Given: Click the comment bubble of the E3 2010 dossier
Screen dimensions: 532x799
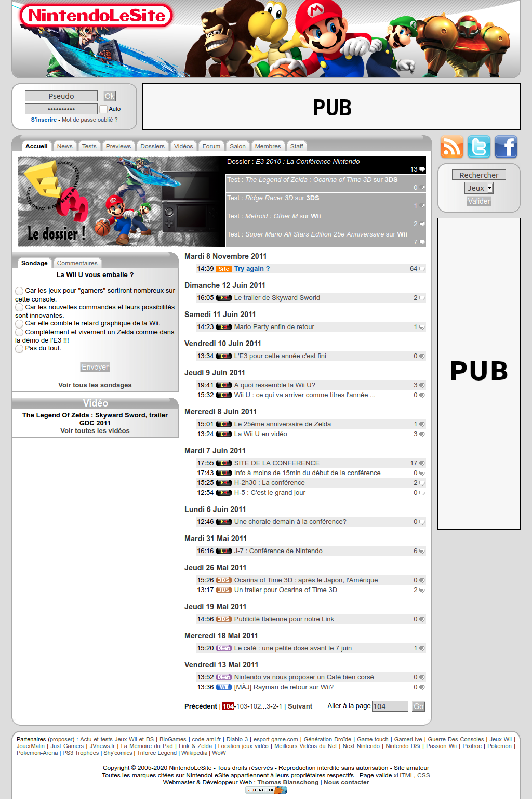Looking at the screenshot, I should [422, 169].
